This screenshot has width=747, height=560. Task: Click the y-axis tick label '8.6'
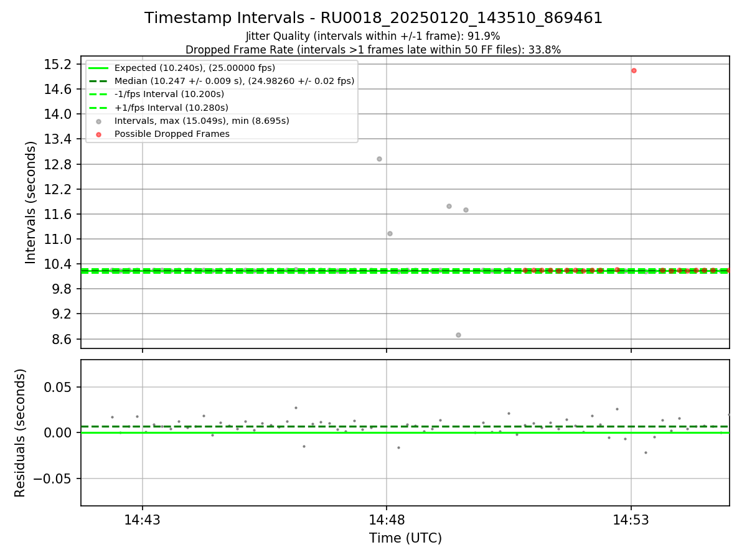(62, 340)
